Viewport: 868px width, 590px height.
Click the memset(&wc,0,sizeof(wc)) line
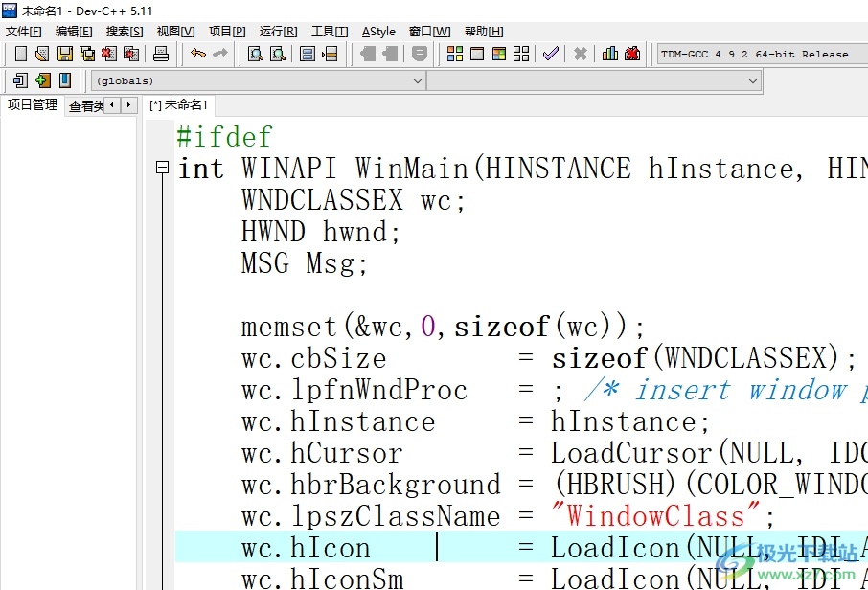pos(443,327)
